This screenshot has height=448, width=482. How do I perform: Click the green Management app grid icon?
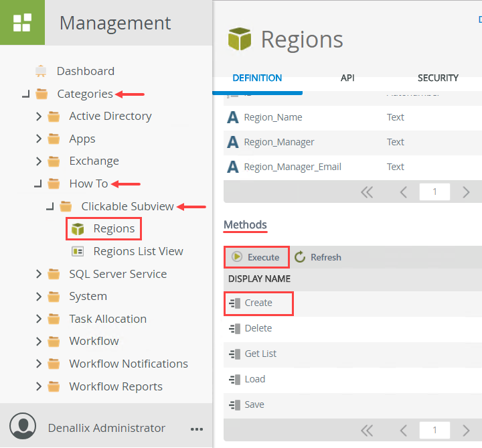click(x=22, y=22)
